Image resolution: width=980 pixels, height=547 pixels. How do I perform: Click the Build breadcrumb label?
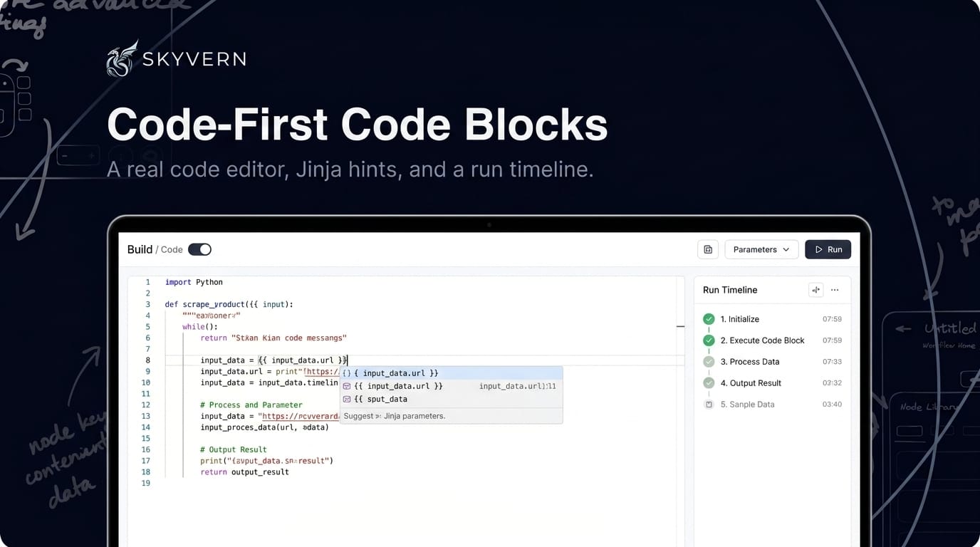[x=140, y=249]
